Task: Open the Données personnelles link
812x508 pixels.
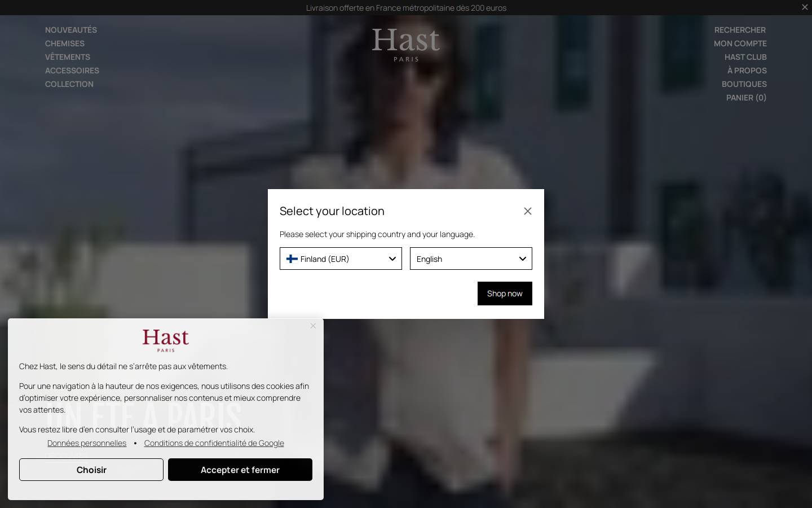Action: coord(87,443)
